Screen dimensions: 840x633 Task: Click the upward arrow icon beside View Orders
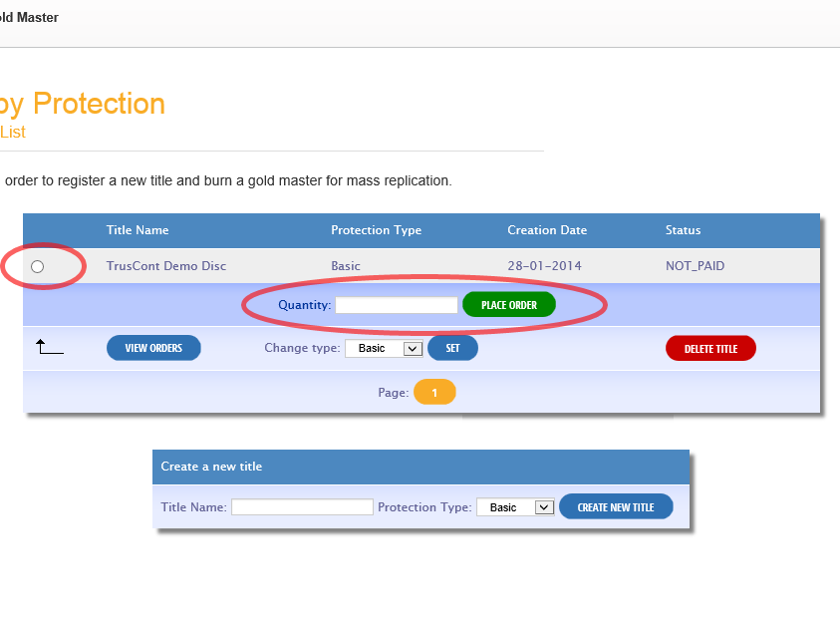tap(49, 347)
